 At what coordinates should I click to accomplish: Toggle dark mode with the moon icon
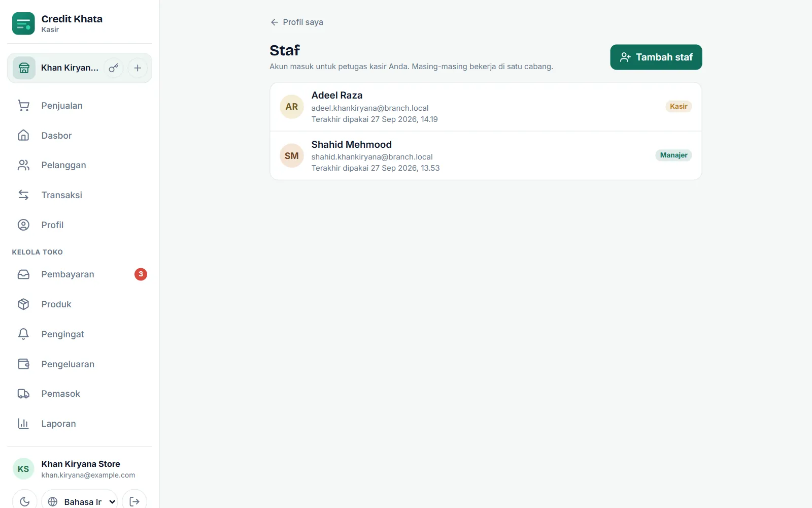pos(24,501)
